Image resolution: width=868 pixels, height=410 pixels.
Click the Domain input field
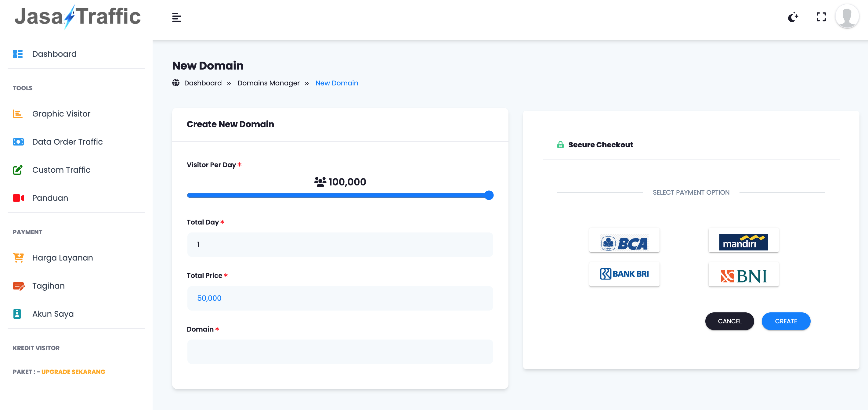coord(340,351)
